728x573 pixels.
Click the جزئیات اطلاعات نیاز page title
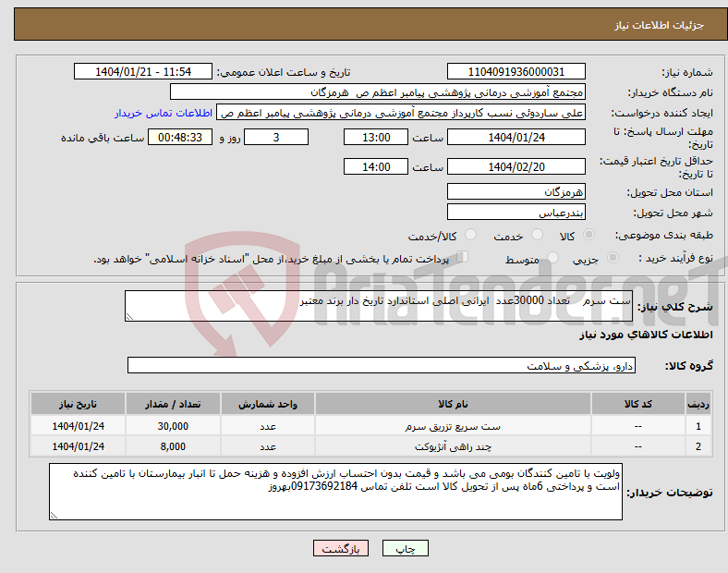[x=660, y=25]
